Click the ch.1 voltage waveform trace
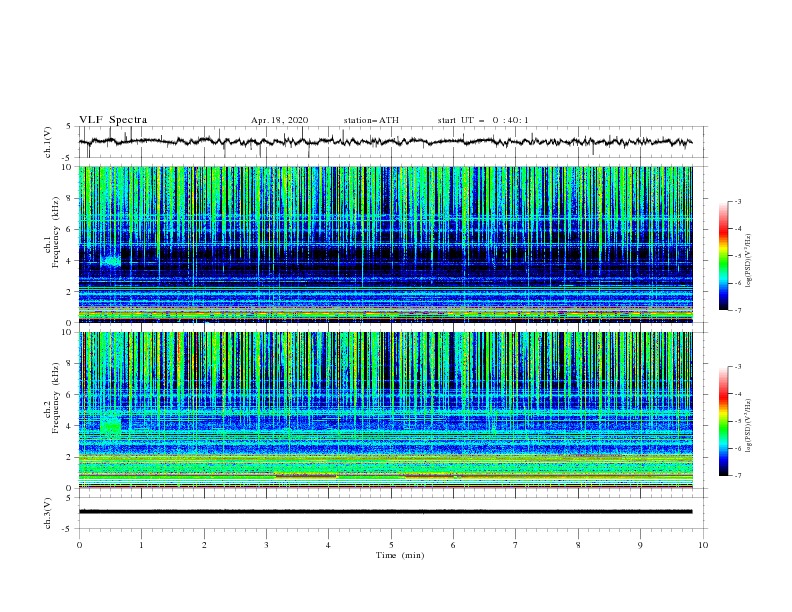This screenshot has height=612, width=792. (385, 142)
